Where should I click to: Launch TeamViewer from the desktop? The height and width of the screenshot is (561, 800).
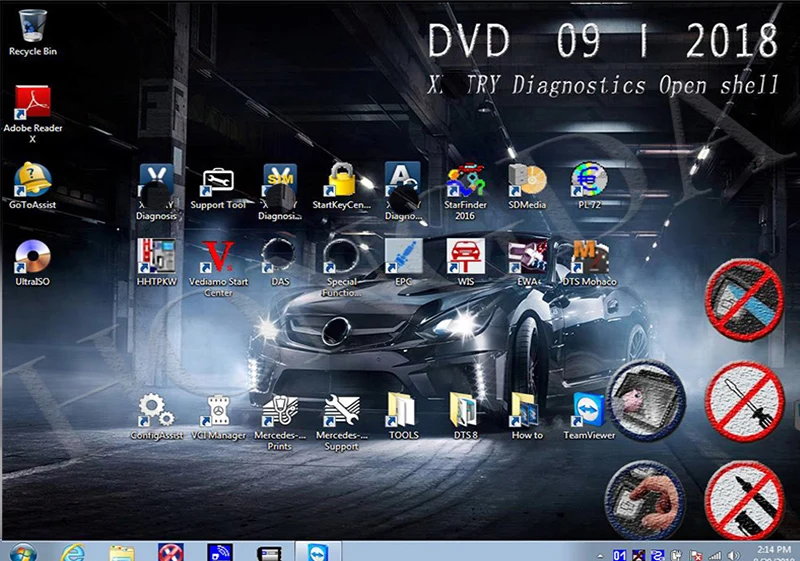tap(589, 417)
